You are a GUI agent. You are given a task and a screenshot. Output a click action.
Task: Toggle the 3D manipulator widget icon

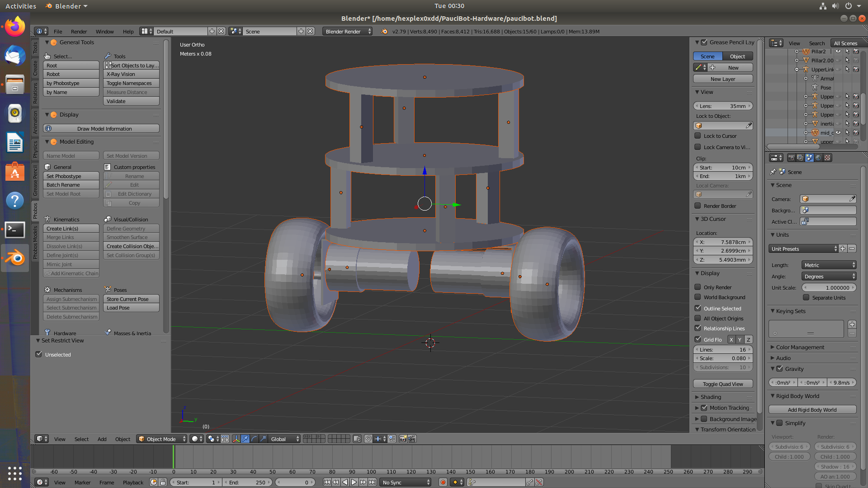coord(236,439)
